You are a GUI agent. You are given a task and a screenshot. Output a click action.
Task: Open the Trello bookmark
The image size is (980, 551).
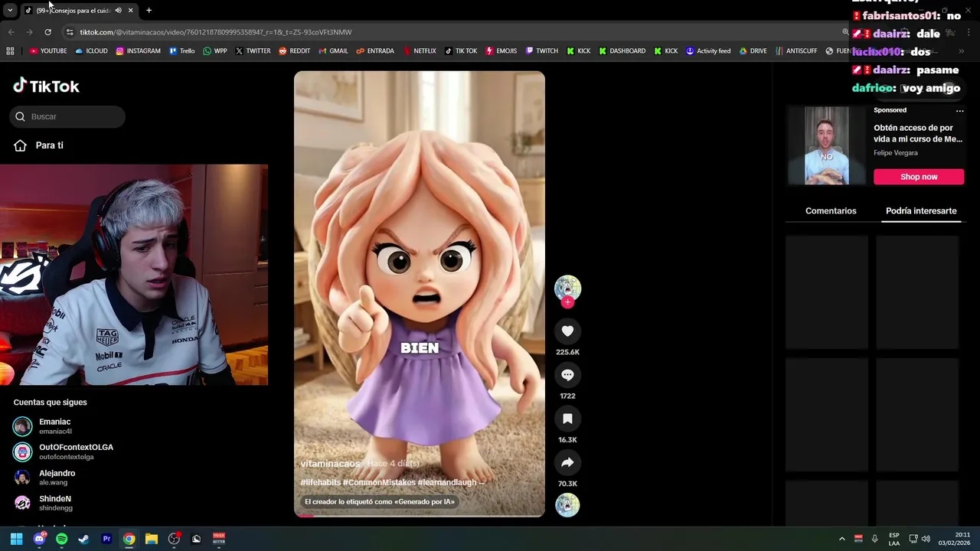coord(181,51)
